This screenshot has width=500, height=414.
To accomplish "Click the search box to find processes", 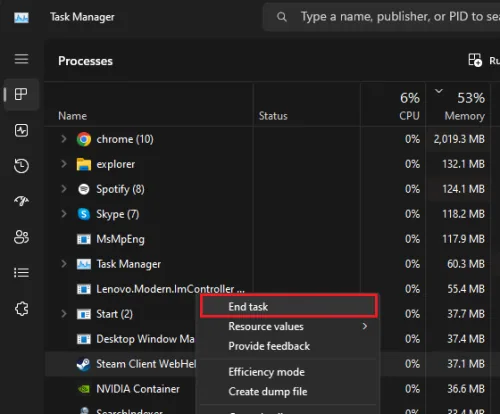I will (381, 17).
